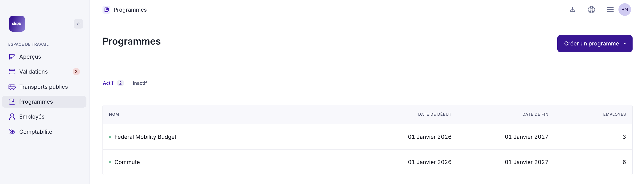This screenshot has height=184, width=644.
Task: Select Programmes in the sidebar
Action: (x=36, y=102)
